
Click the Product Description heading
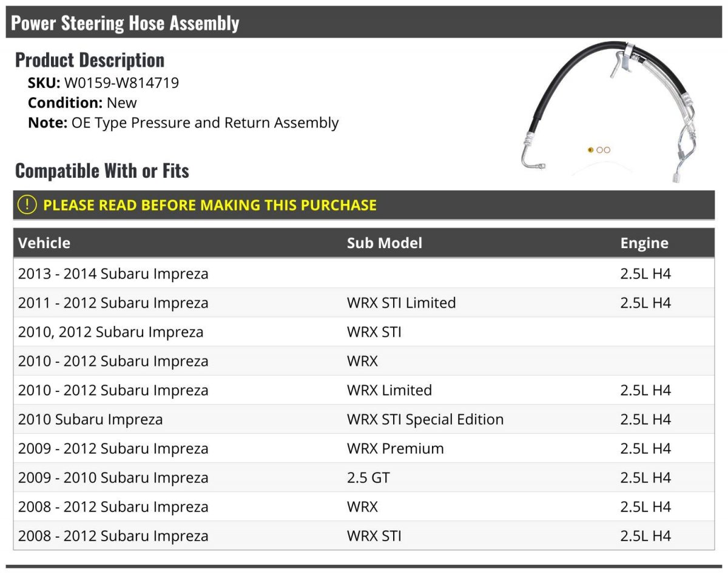pyautogui.click(x=90, y=60)
